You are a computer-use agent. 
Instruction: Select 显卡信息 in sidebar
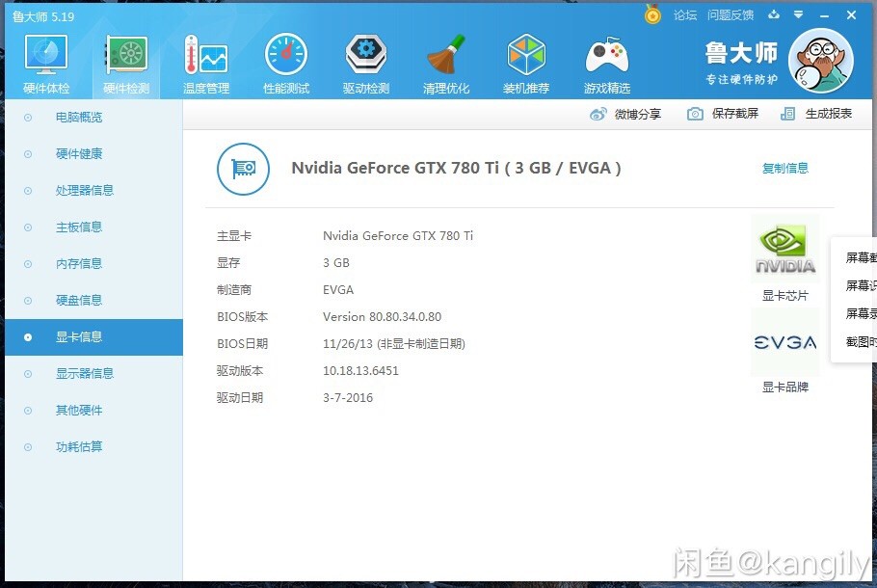click(x=94, y=337)
